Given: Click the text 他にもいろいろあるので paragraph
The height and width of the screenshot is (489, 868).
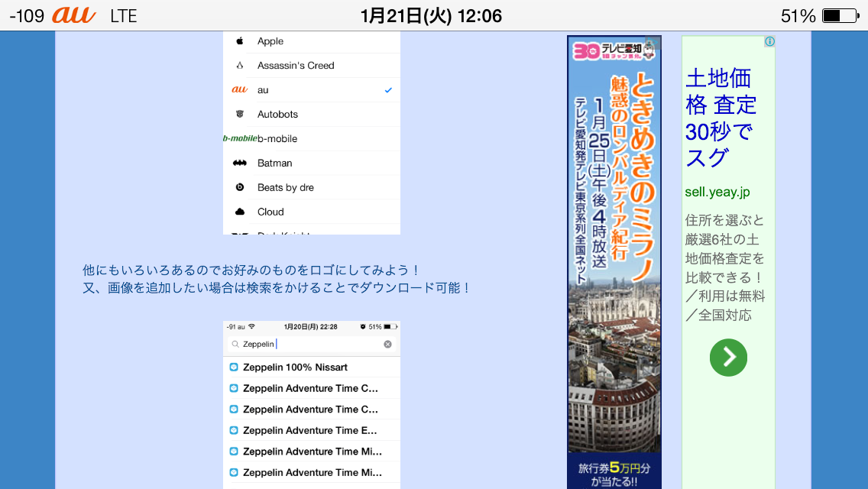Looking at the screenshot, I should click(252, 270).
